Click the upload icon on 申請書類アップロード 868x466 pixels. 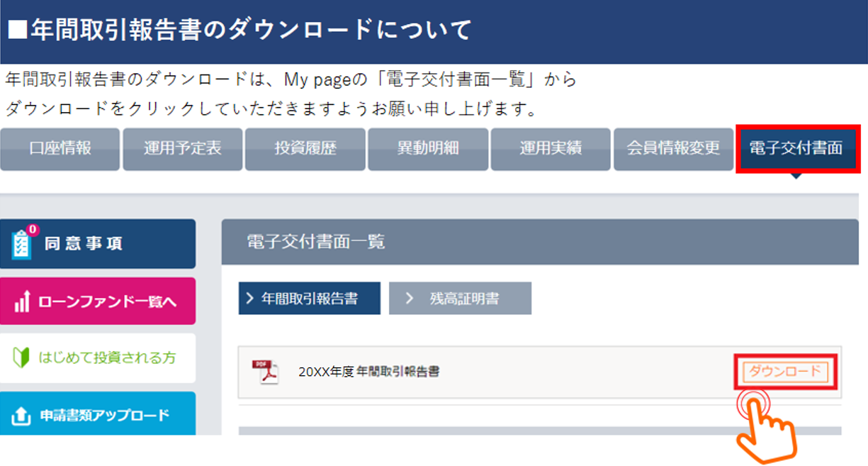22,416
